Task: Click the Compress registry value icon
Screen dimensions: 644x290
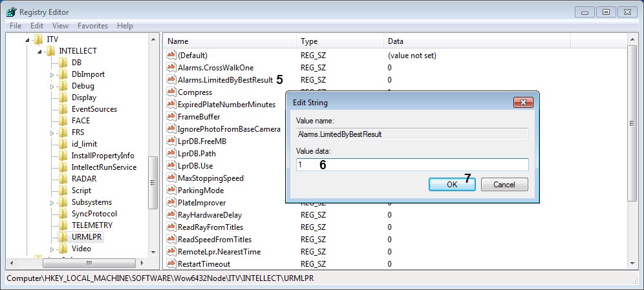Action: point(171,92)
